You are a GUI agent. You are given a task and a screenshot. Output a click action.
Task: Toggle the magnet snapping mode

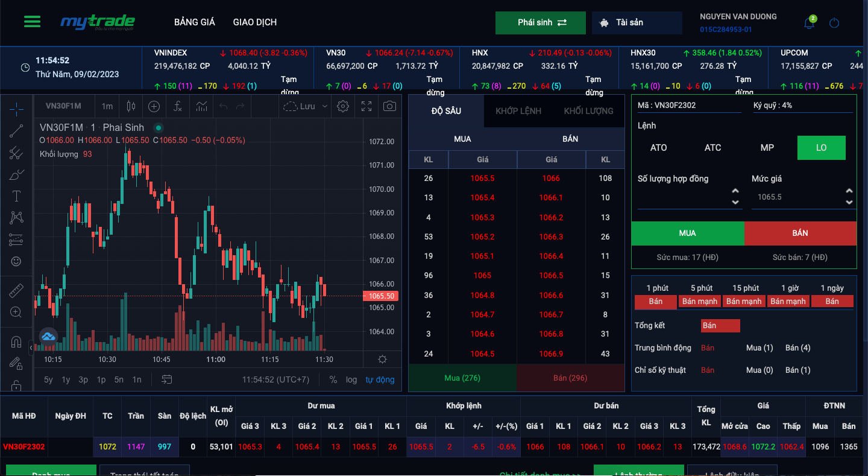point(16,342)
